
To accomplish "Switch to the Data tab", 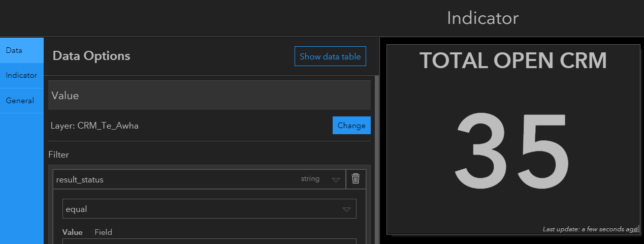I will [x=22, y=50].
